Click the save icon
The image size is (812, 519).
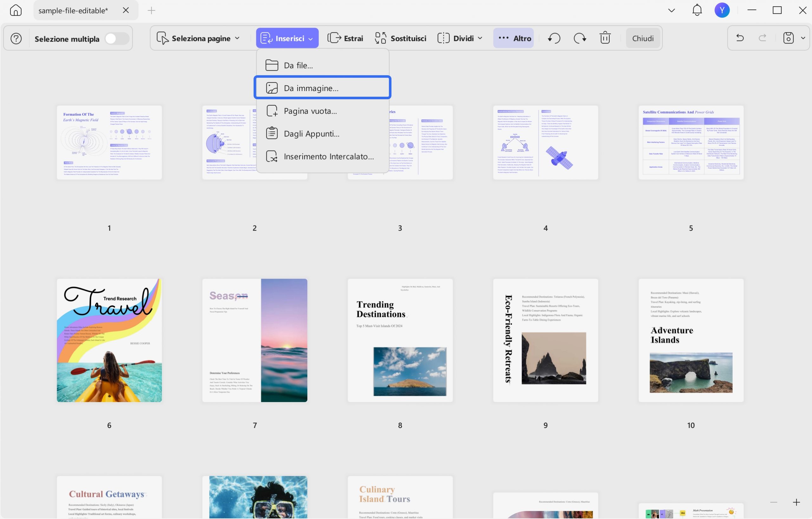coord(788,38)
